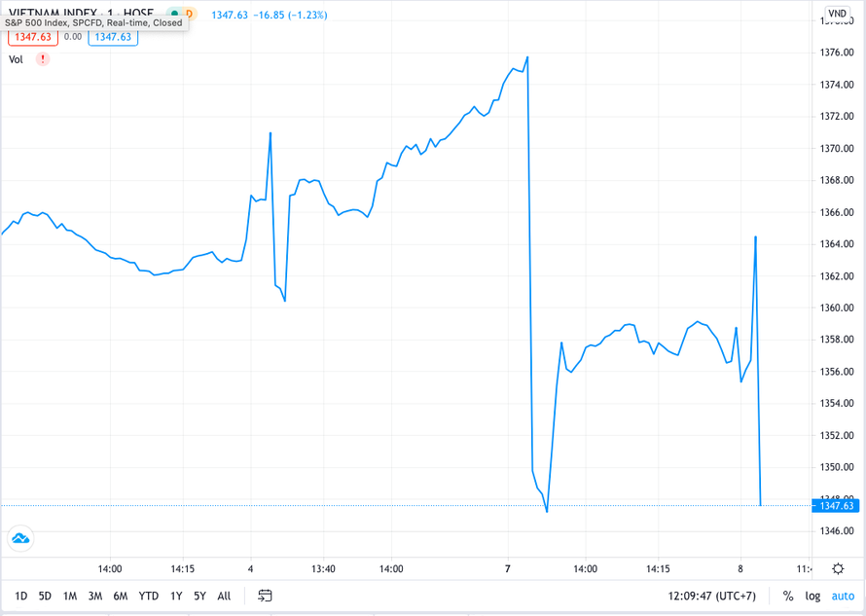Click the red 1347.63 sell price button

pos(32,37)
